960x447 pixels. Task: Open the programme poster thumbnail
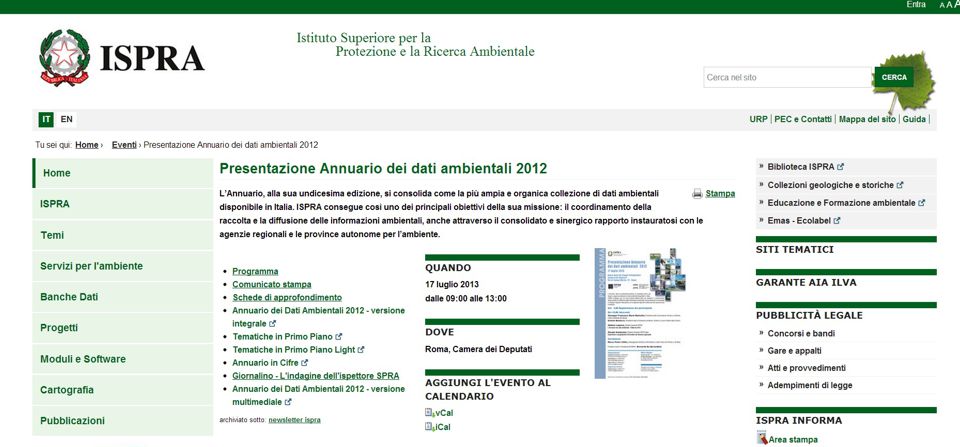coord(640,313)
